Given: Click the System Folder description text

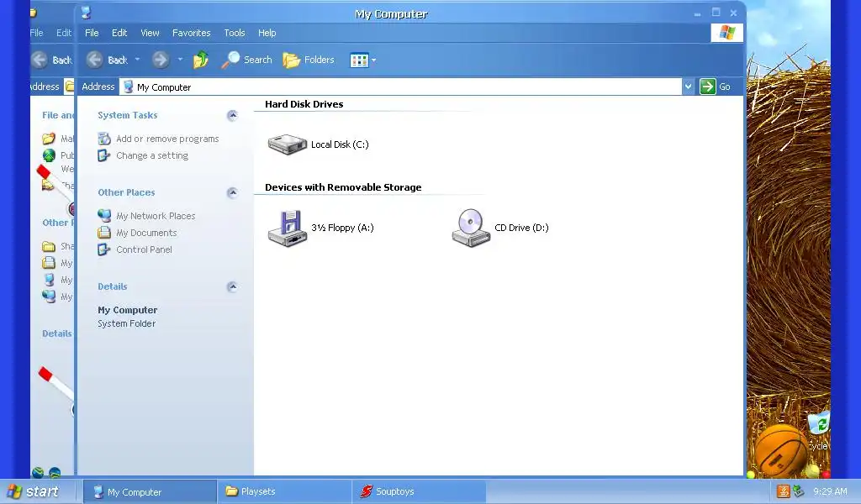Looking at the screenshot, I should 127,323.
